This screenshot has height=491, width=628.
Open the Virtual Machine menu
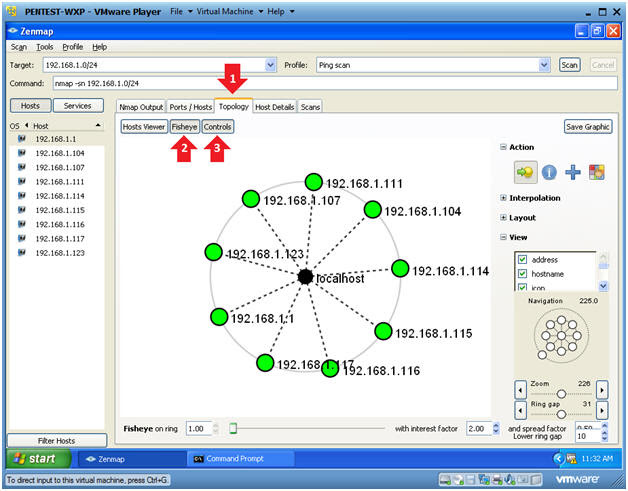tap(225, 12)
